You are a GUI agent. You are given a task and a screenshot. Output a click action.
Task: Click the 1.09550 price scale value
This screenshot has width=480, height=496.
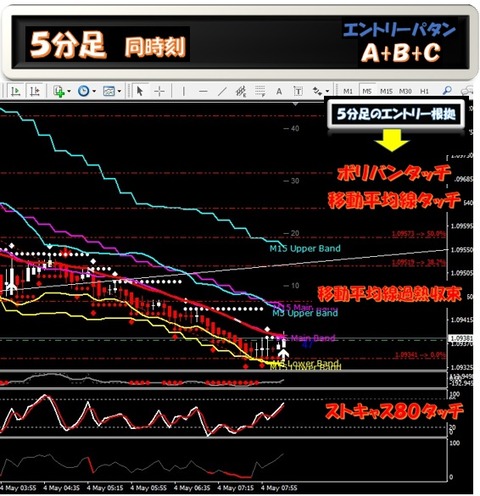point(462,250)
